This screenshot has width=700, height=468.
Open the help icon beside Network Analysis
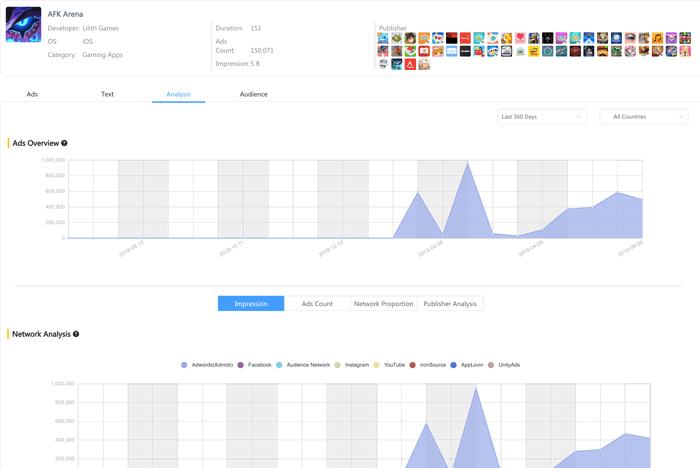pyautogui.click(x=76, y=334)
